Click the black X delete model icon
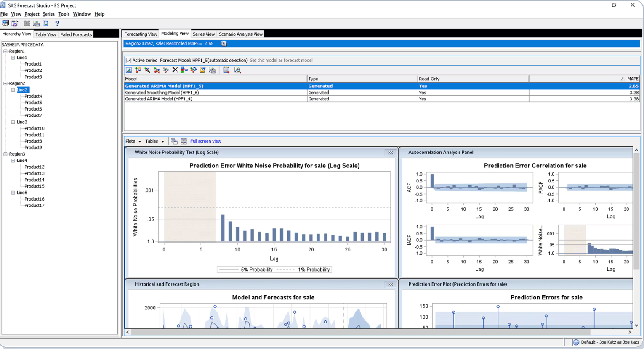Image resolution: width=644 pixels, height=349 pixels. pos(175,70)
